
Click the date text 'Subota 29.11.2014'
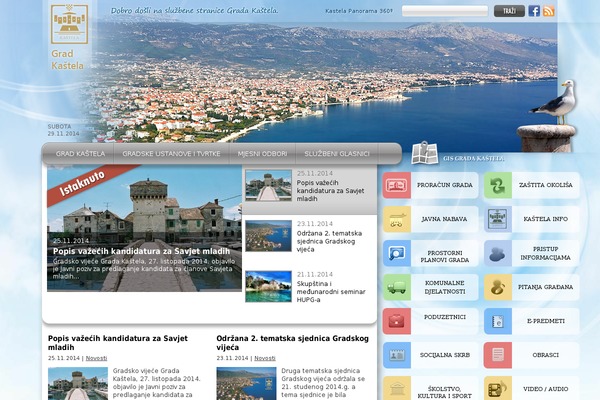(x=64, y=130)
